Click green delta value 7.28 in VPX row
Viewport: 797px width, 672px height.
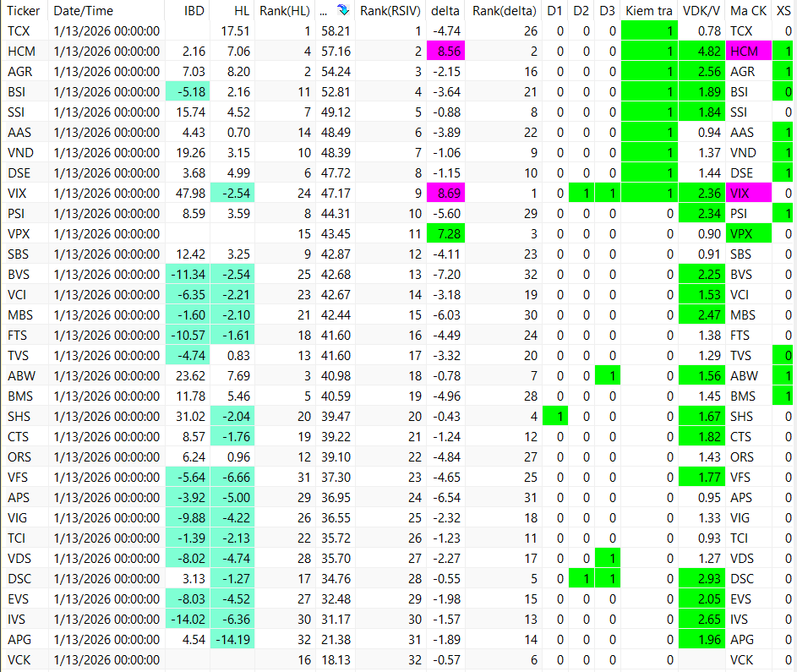445,234
